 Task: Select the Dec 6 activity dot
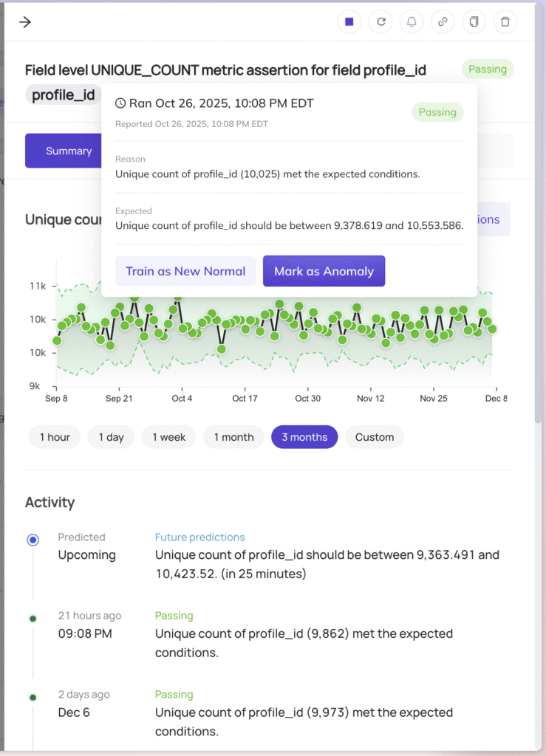click(33, 697)
